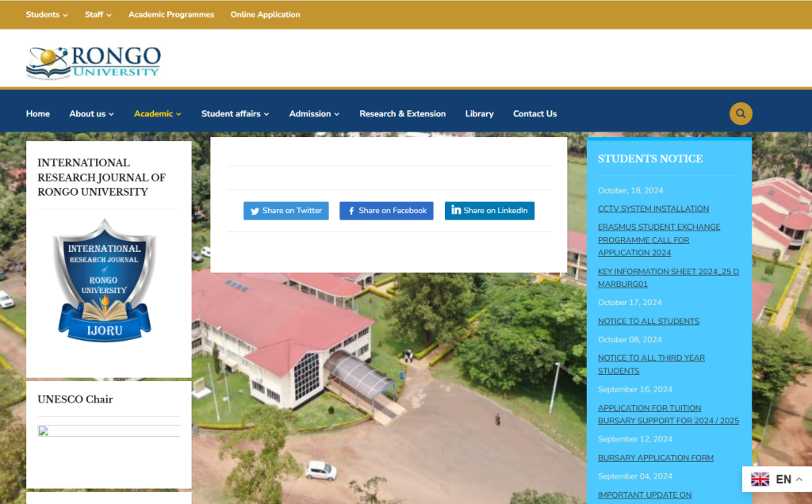This screenshot has width=812, height=504.
Task: Open the Online Application link
Action: (265, 14)
